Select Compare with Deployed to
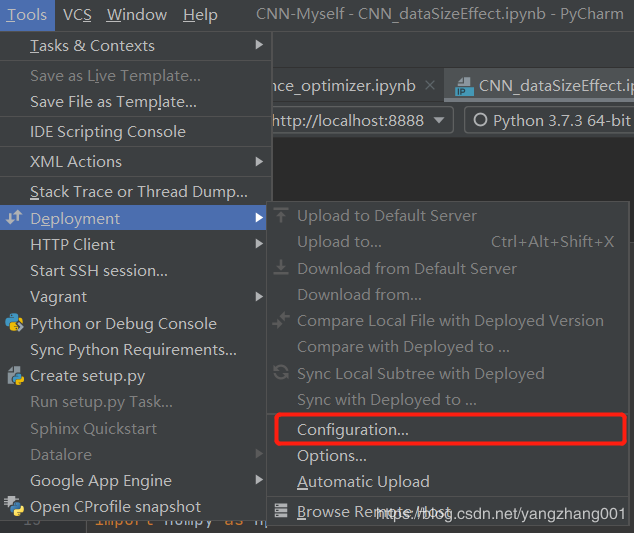Viewport: 634px width, 533px height. 448,347
